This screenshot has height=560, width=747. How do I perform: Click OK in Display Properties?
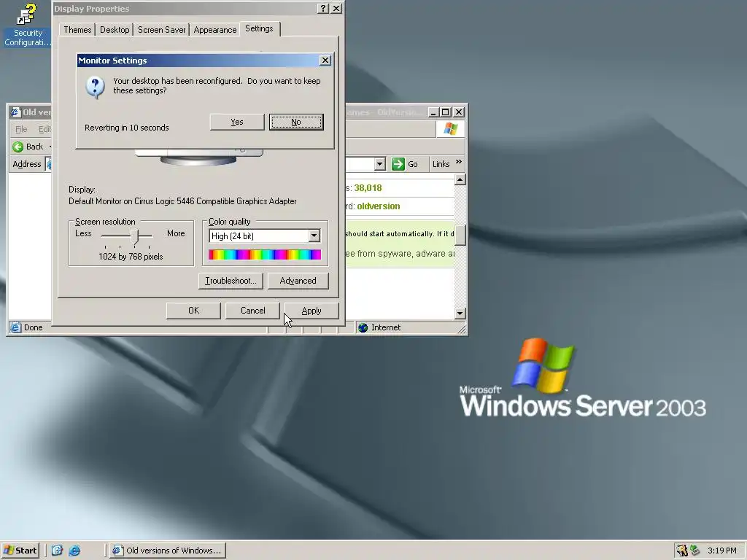point(193,311)
